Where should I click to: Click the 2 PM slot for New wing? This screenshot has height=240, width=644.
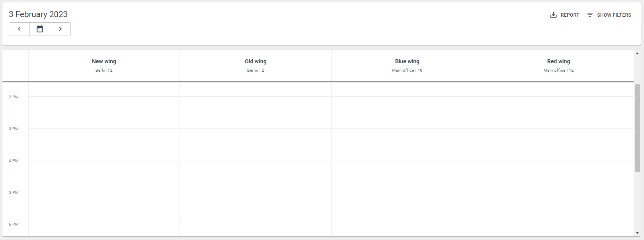(x=104, y=112)
